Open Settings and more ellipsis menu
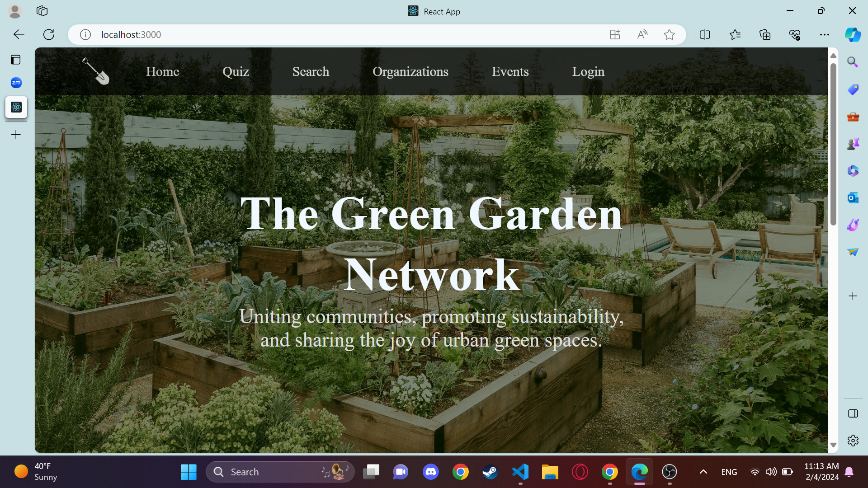Image resolution: width=868 pixels, height=488 pixels. [825, 35]
